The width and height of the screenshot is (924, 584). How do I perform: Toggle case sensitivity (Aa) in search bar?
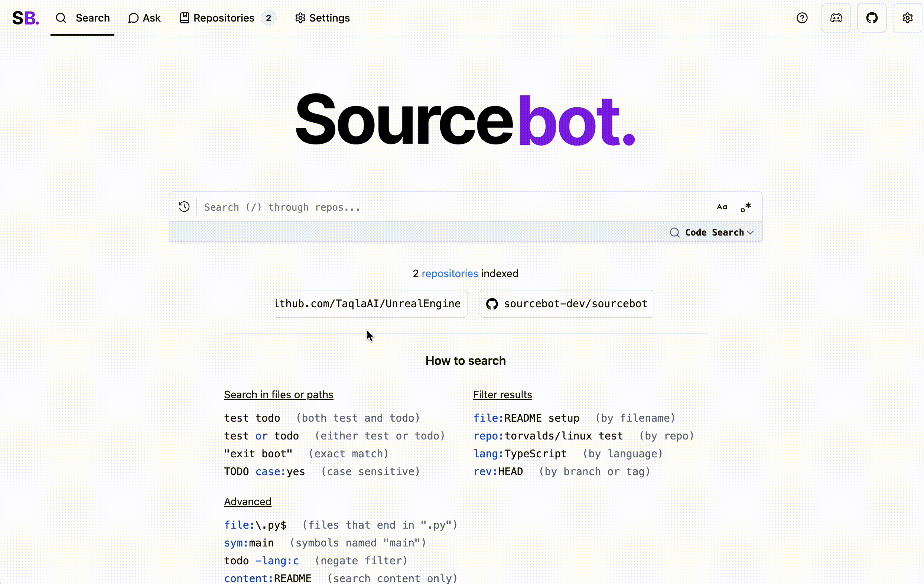point(722,207)
